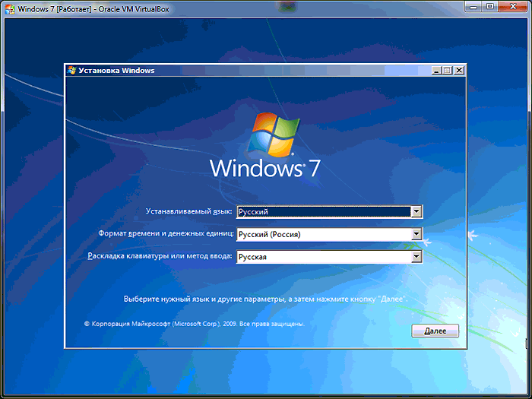The image size is (532, 399).
Task: Minimize the Oracle VM VirtualBox window
Action: 473,7
